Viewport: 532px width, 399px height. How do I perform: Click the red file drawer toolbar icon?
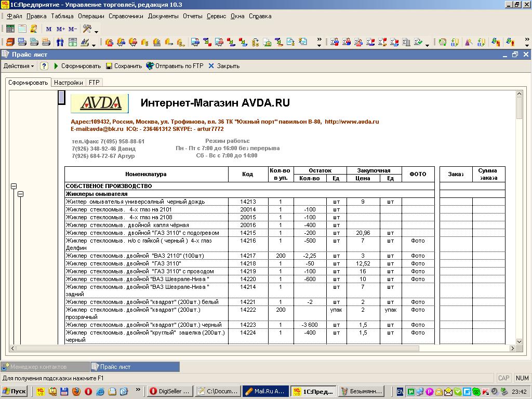10,42
